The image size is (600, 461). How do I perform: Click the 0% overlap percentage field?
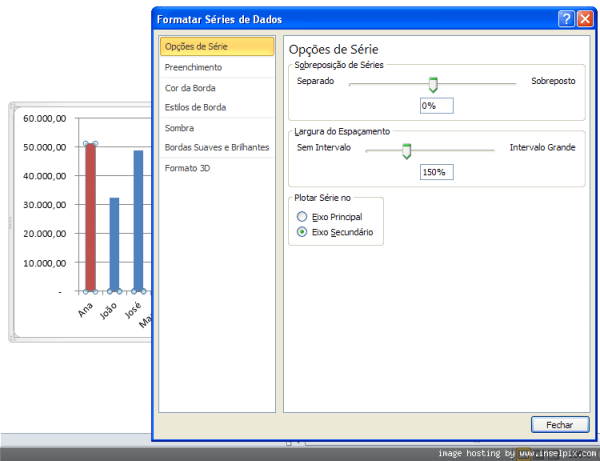point(437,106)
